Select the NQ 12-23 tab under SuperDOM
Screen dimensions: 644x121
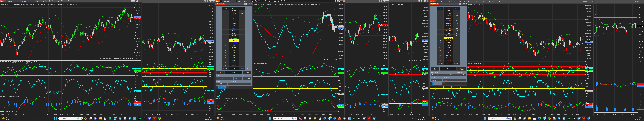pyautogui.click(x=222, y=87)
